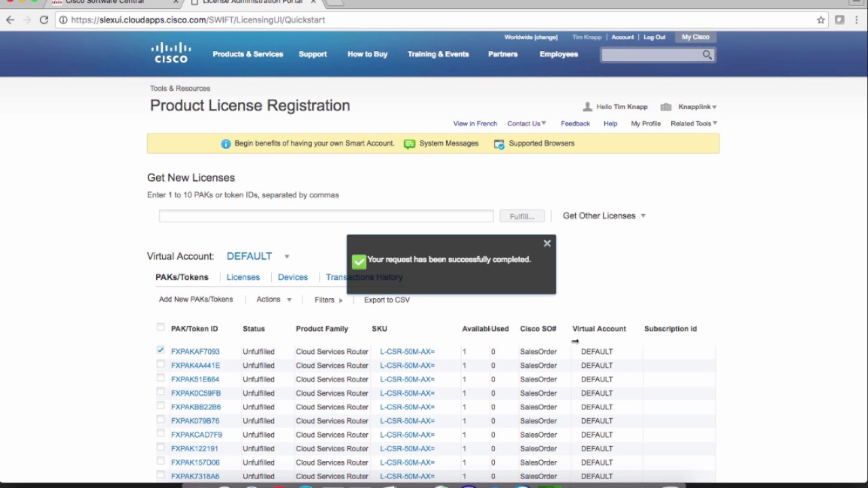Open Support menu
Image resolution: width=868 pixels, height=488 pixels.
pyautogui.click(x=313, y=54)
